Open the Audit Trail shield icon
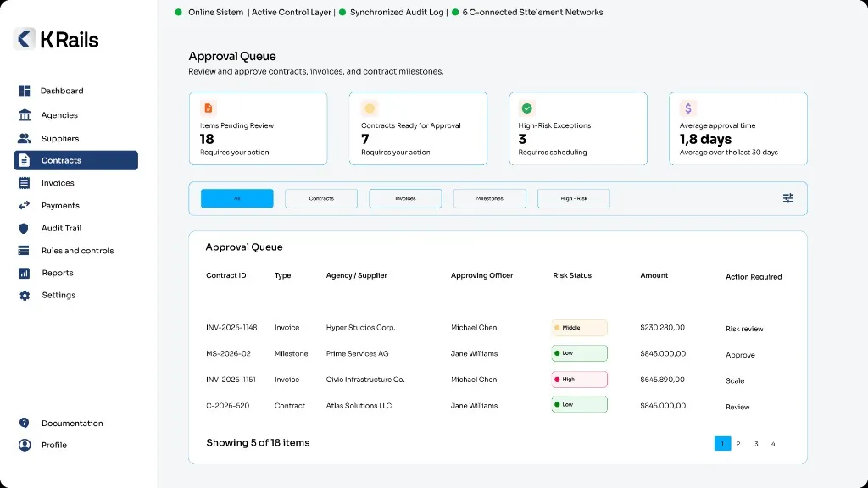Screen dimensions: 868x488 coord(24,228)
